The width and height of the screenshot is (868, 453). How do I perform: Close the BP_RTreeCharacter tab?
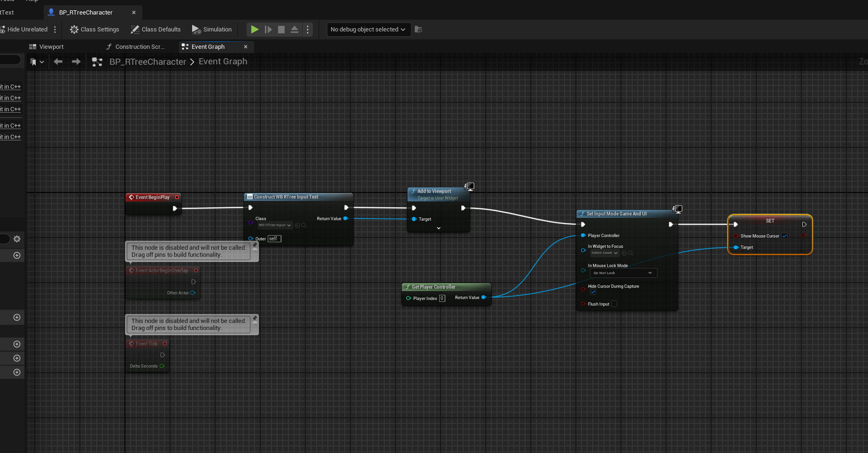[134, 13]
